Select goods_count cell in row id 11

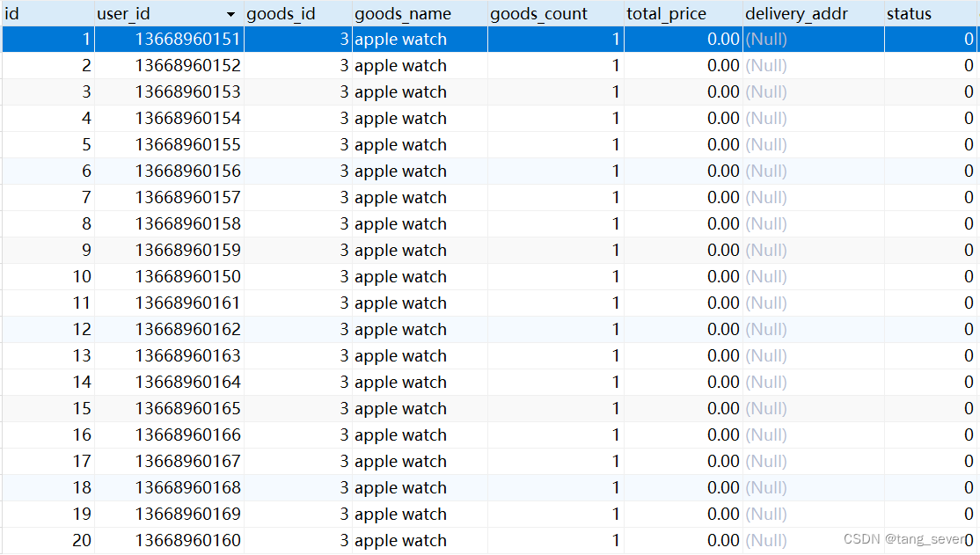556,303
